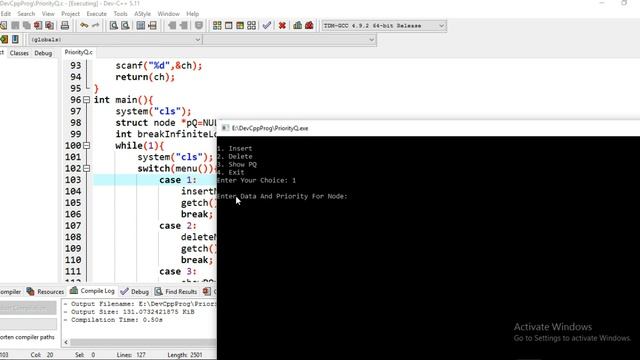Click the Compile & Run toolbar icon
Screen dimensions: 640x360
pos(240,25)
